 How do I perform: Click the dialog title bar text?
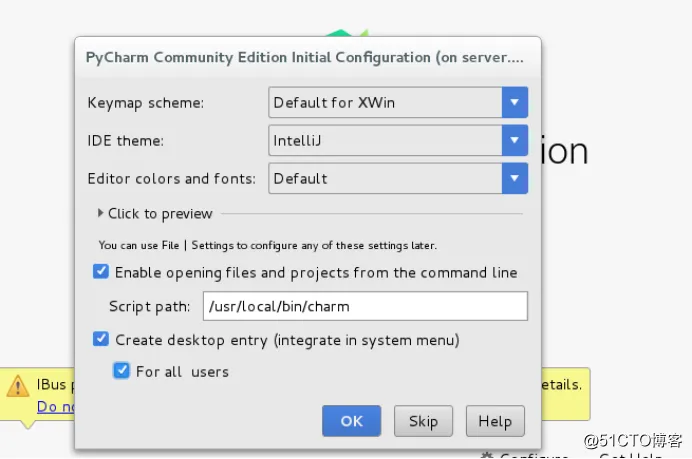pos(305,58)
